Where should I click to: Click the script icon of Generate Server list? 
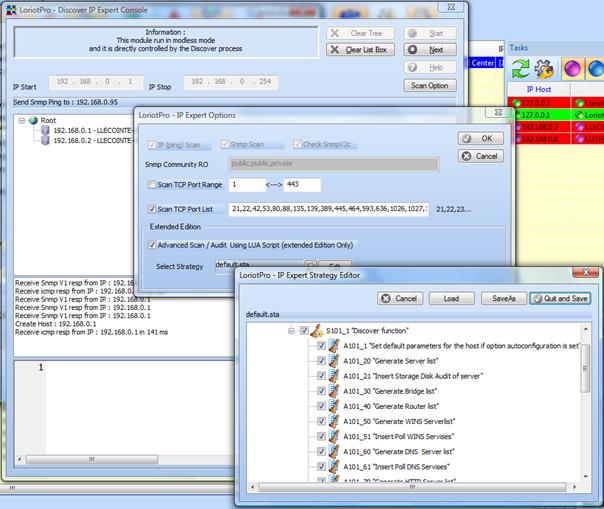(334, 361)
